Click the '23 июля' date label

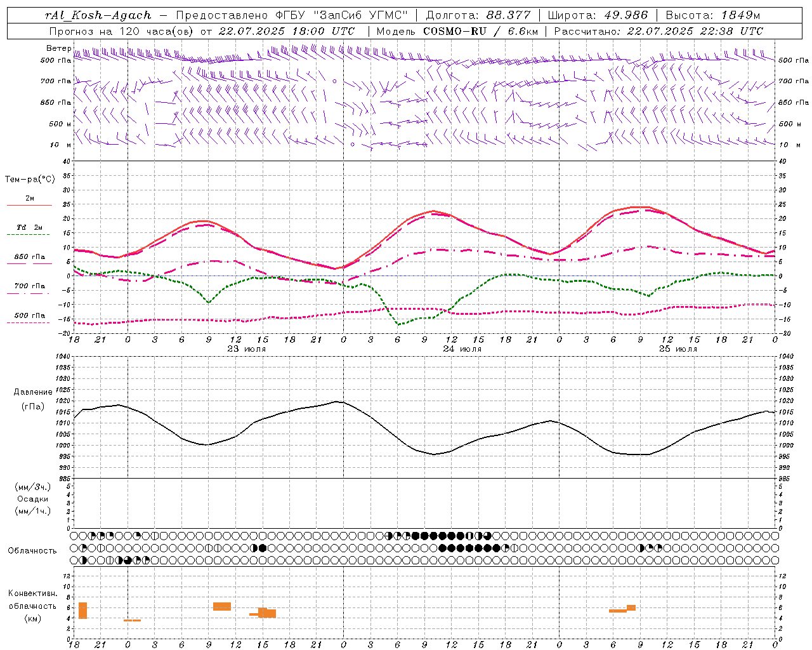tap(246, 349)
